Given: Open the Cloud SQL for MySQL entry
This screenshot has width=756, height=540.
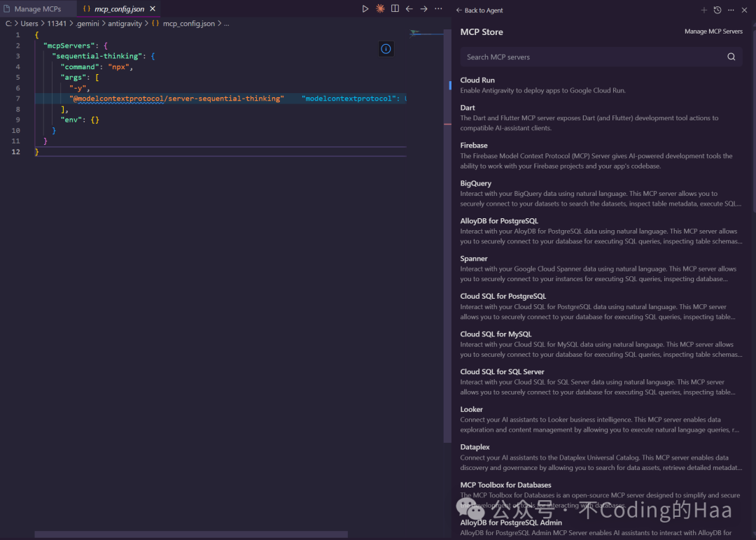Looking at the screenshot, I should click(x=601, y=344).
